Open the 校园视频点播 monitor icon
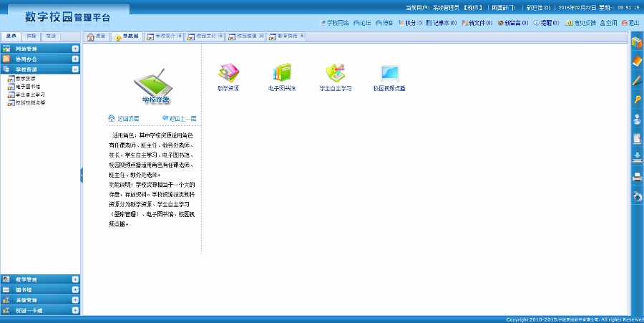The height and width of the screenshot is (323, 644). (389, 73)
